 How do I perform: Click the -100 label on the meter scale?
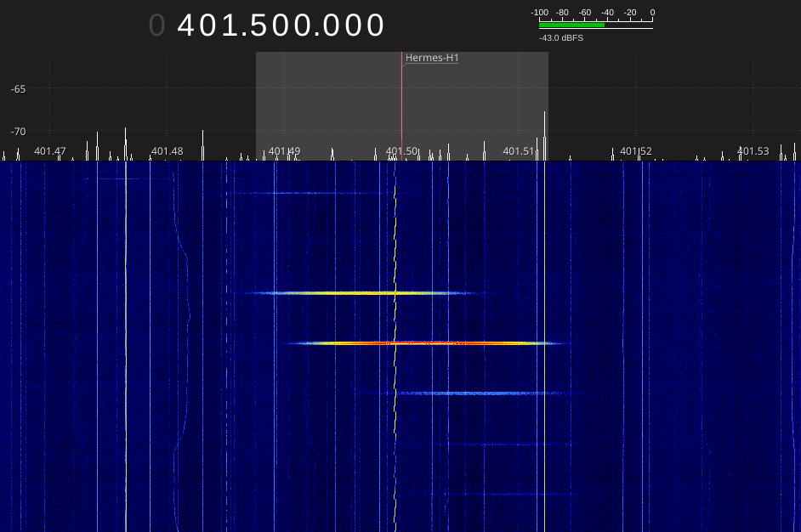pyautogui.click(x=539, y=12)
